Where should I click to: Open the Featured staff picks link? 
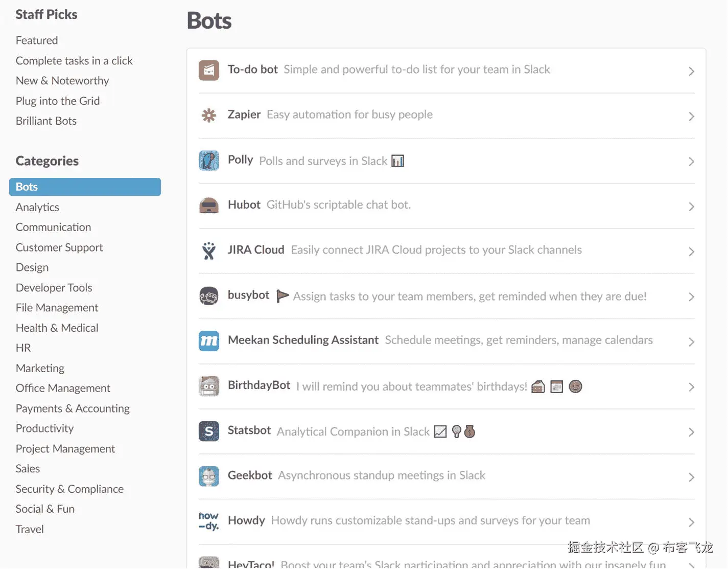coord(37,40)
